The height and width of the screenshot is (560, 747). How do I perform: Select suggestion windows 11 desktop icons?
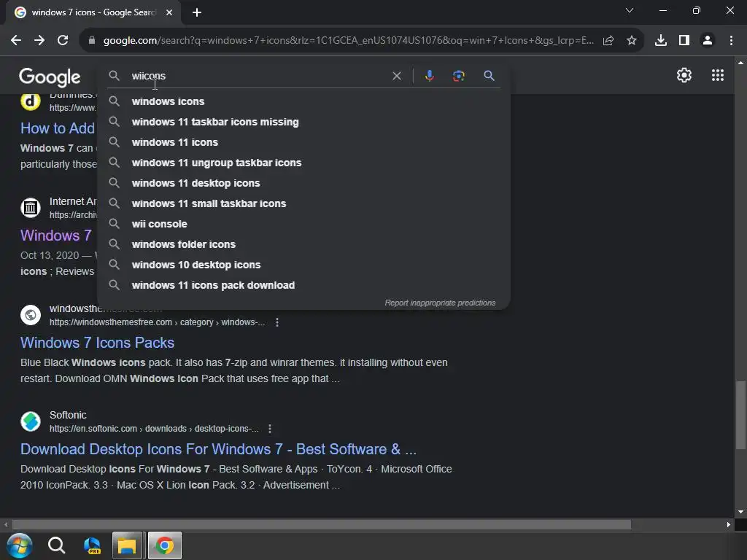(x=303, y=183)
